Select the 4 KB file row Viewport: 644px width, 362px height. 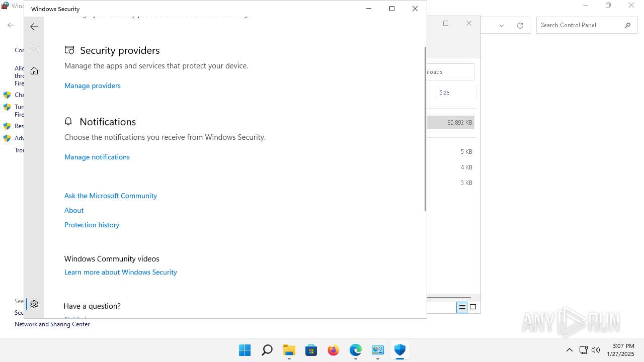coord(451,167)
